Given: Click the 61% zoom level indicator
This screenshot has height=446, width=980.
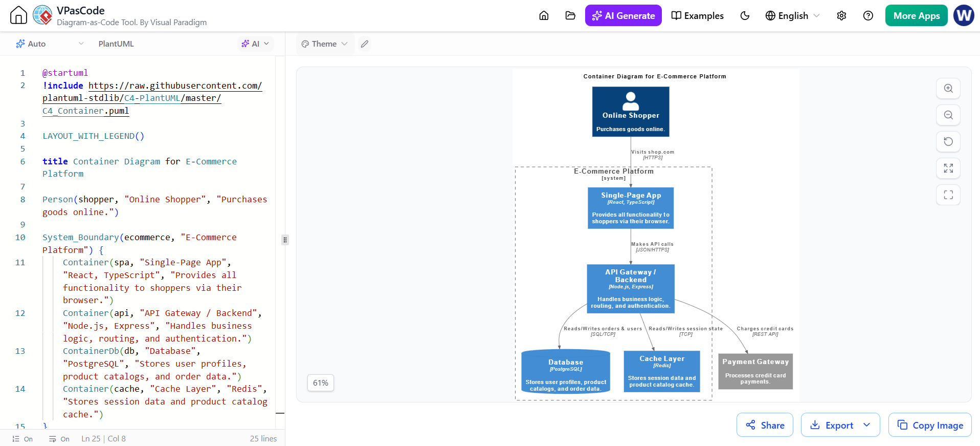Looking at the screenshot, I should 321,383.
